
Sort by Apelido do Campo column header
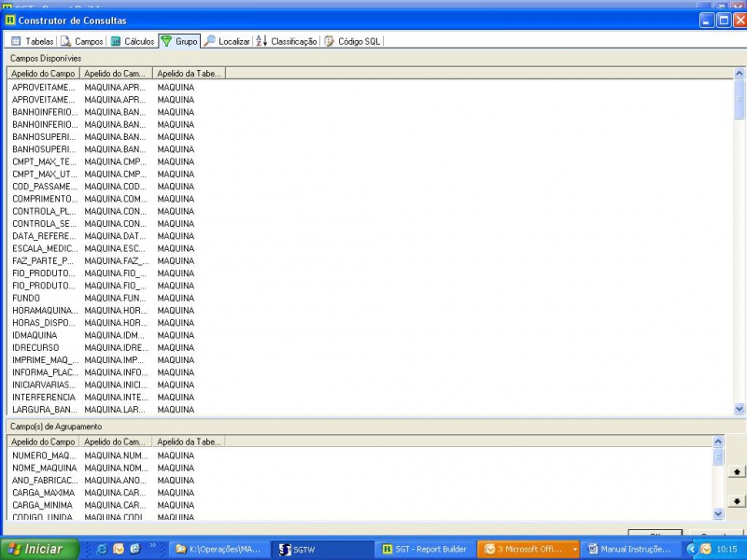[43, 73]
